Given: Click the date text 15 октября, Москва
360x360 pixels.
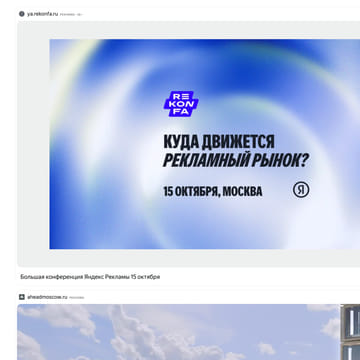Looking at the screenshot, I should tap(213, 192).
